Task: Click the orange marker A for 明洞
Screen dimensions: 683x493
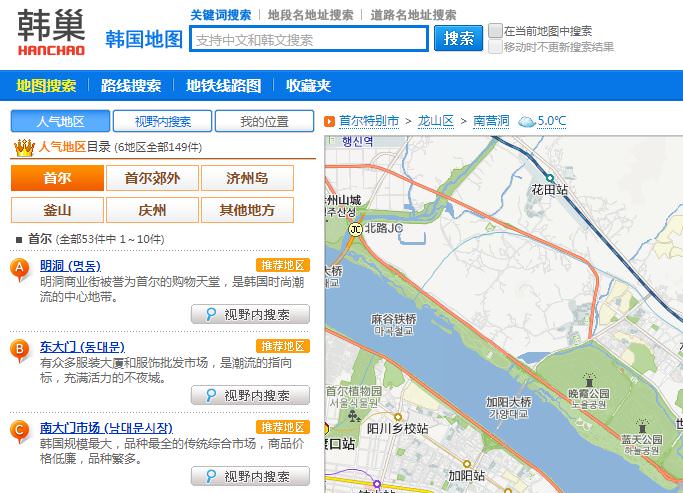Action: coord(20,269)
